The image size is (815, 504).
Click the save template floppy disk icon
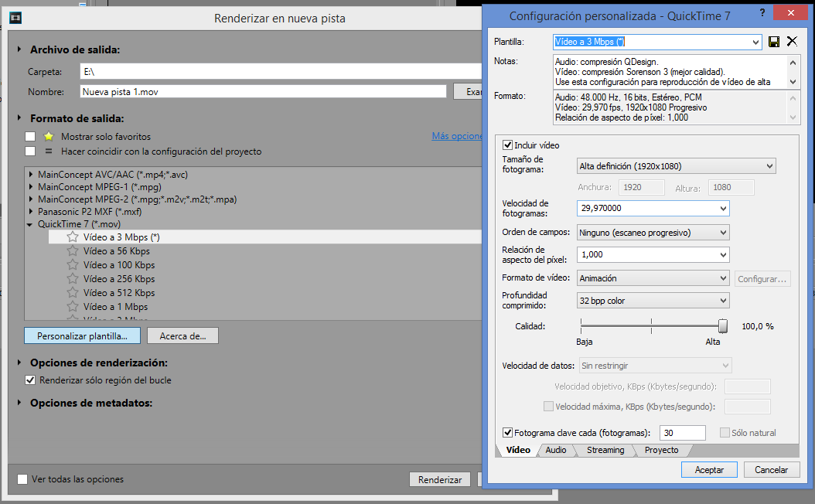(774, 42)
